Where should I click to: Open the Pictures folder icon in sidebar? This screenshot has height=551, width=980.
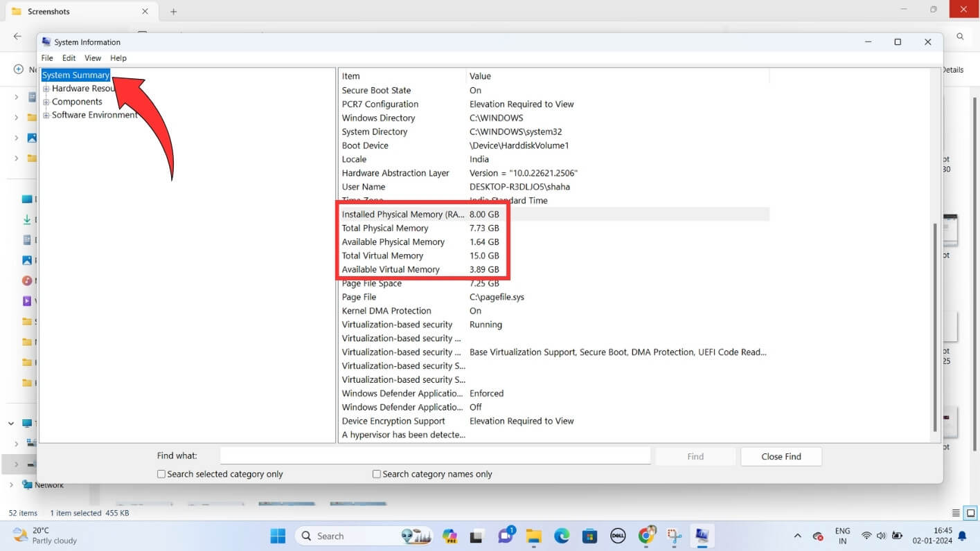tap(26, 260)
